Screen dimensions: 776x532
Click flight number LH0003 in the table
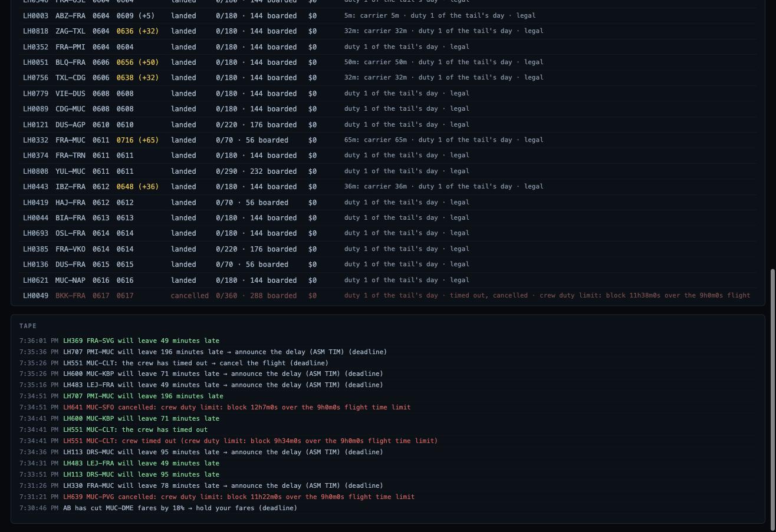pos(35,15)
